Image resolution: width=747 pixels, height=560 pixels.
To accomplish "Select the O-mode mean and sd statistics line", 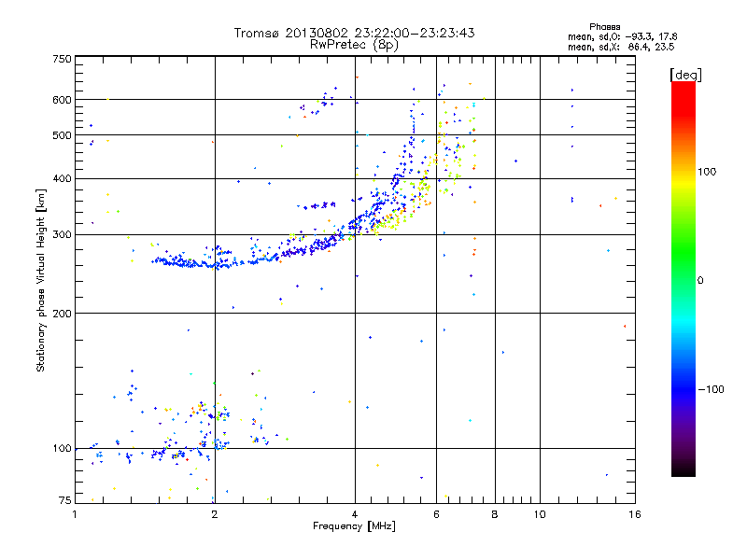I will (x=621, y=36).
